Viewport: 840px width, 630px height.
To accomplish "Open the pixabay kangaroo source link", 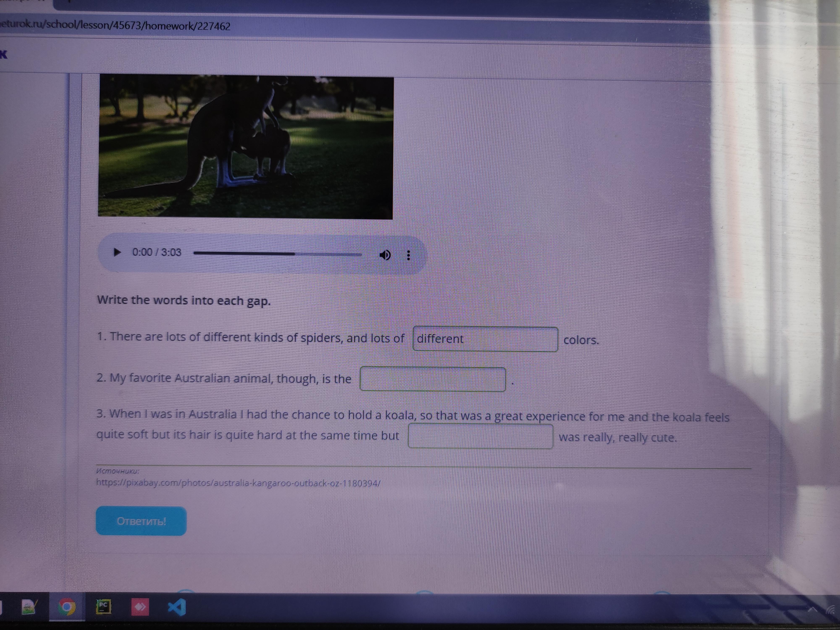I will pos(238,483).
